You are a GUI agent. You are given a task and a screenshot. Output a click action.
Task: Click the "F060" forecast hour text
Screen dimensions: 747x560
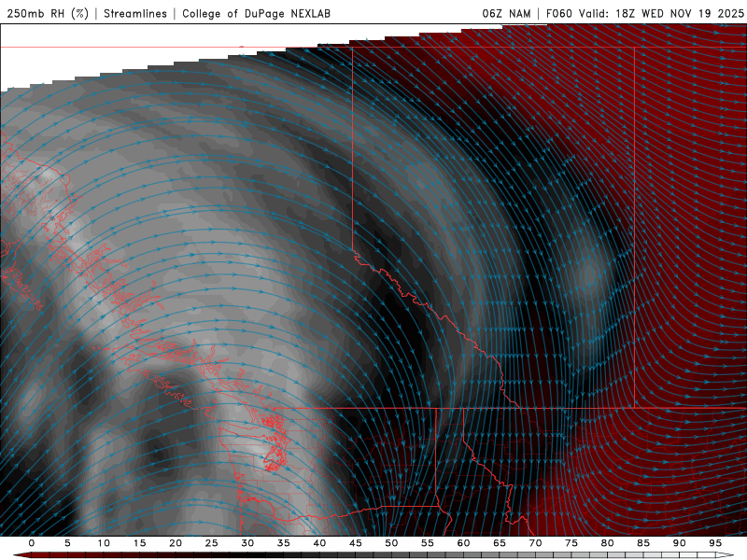tap(559, 13)
